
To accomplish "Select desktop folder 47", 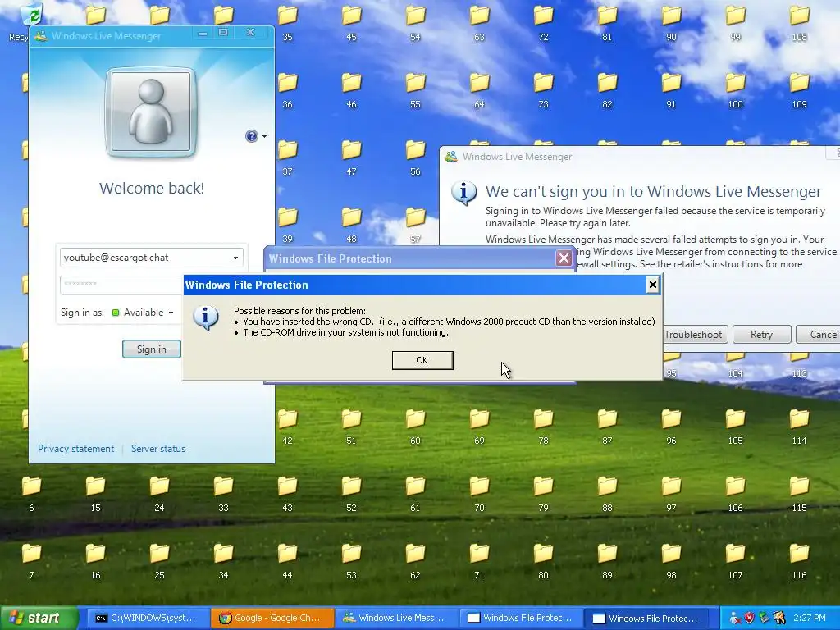I will pyautogui.click(x=351, y=157).
